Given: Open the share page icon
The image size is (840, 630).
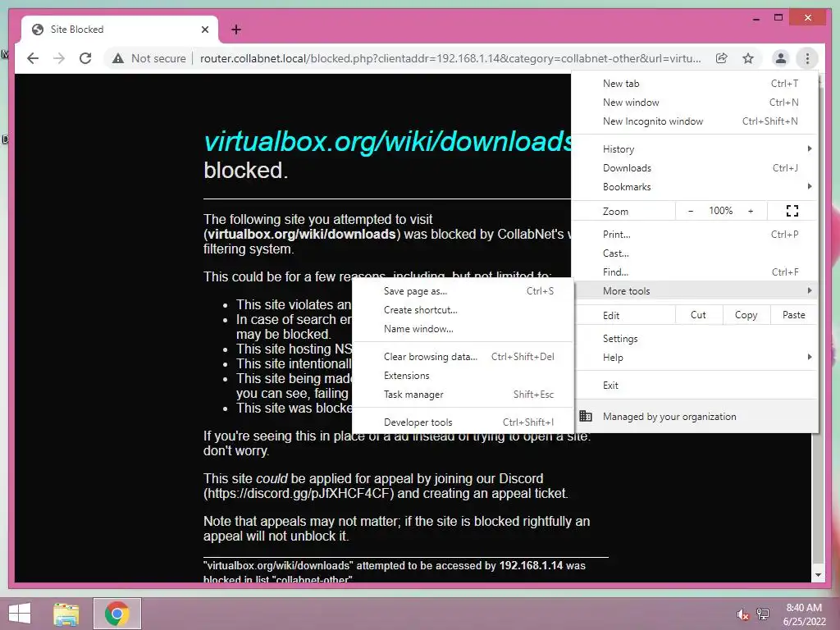Looking at the screenshot, I should click(x=722, y=58).
